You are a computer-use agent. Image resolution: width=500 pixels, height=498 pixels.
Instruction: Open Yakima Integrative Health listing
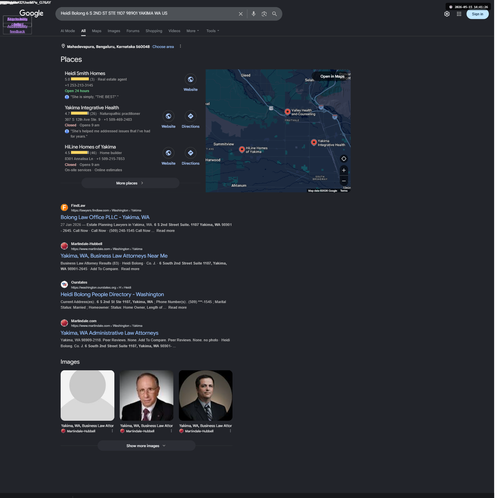click(92, 108)
